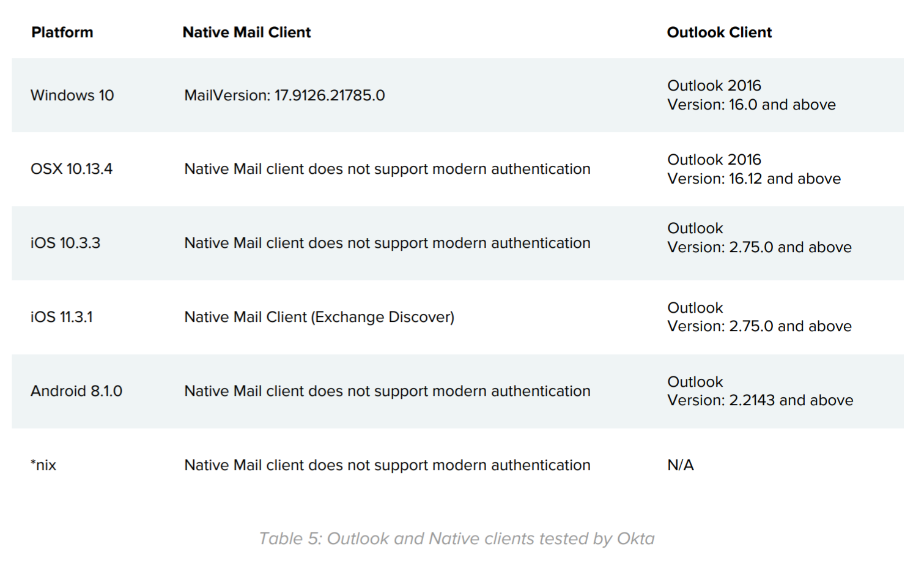Viewport: 924px width, 563px height.
Task: Click the Table 5 caption text
Action: (x=456, y=539)
